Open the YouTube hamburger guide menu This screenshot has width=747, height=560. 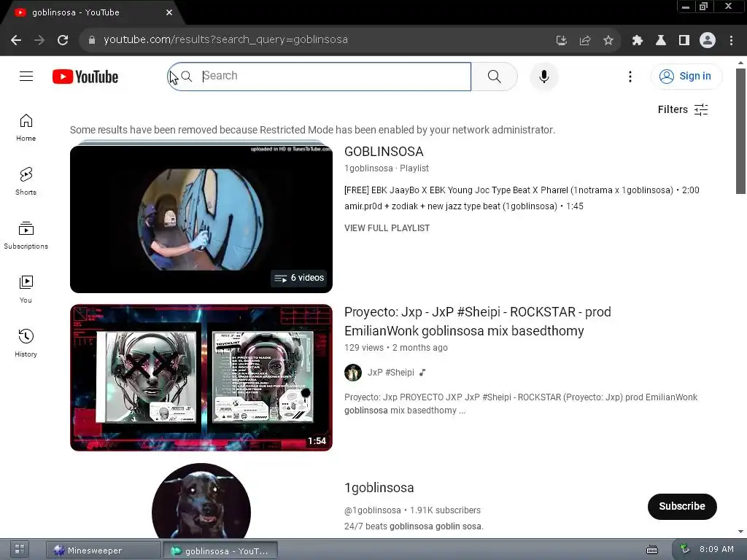tap(26, 76)
